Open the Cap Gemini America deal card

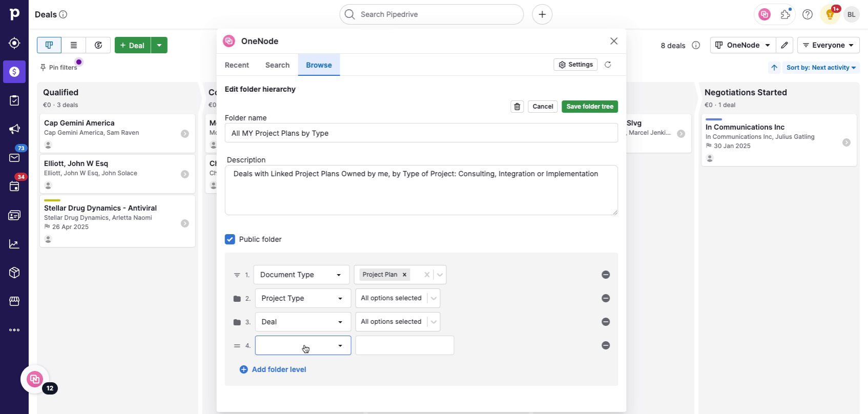(117, 134)
